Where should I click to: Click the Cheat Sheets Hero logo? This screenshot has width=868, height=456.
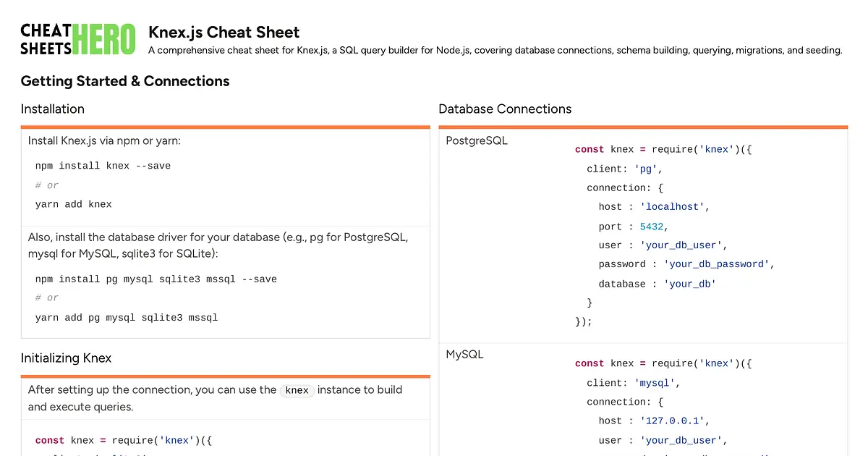coord(77,39)
